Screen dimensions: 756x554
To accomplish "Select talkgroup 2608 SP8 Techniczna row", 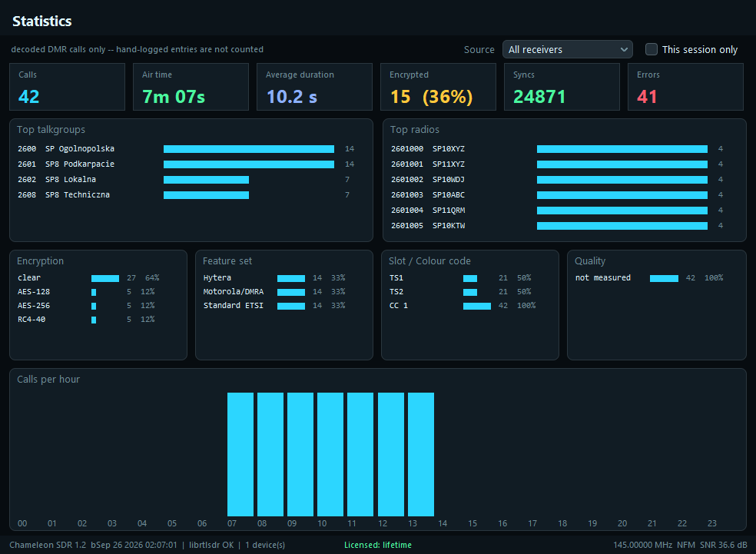I will tap(186, 195).
